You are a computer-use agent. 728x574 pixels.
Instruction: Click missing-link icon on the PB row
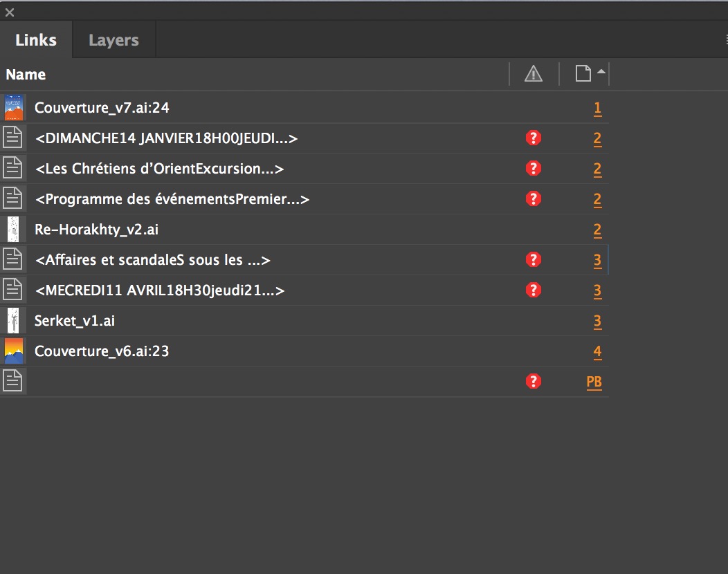pos(534,381)
